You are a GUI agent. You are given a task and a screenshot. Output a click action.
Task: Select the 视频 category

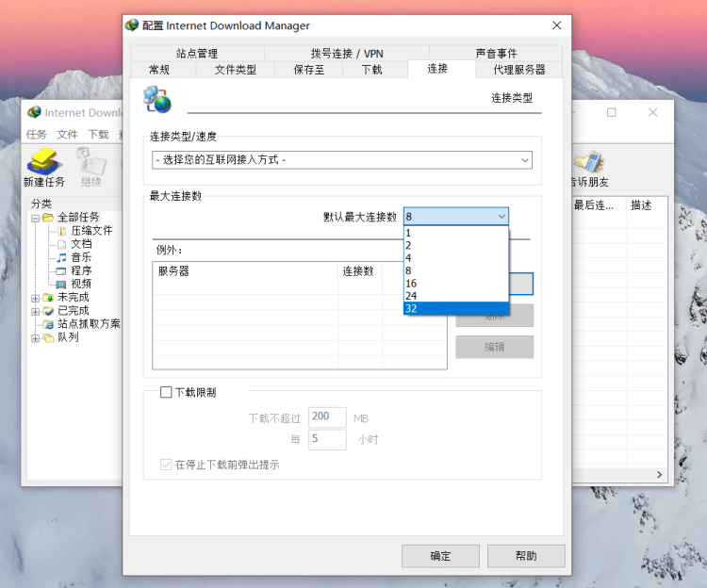[x=81, y=284]
